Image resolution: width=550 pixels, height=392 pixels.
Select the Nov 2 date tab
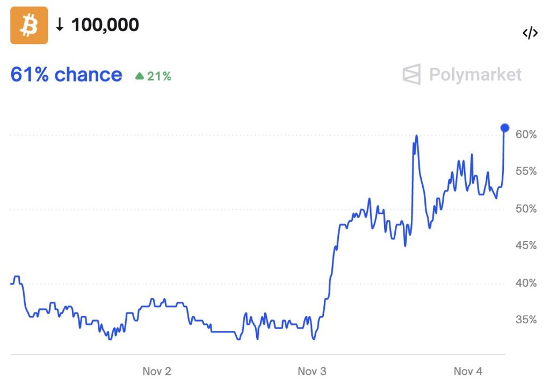(157, 371)
